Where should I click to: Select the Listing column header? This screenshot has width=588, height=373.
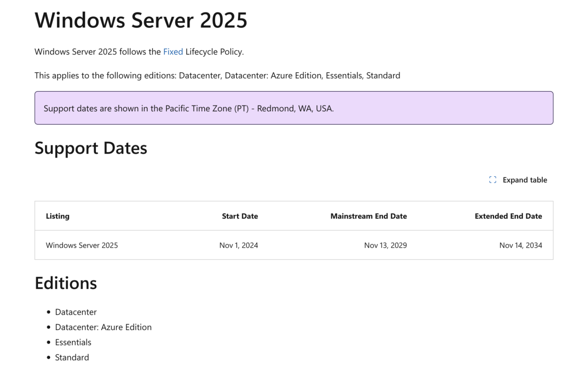pos(58,216)
